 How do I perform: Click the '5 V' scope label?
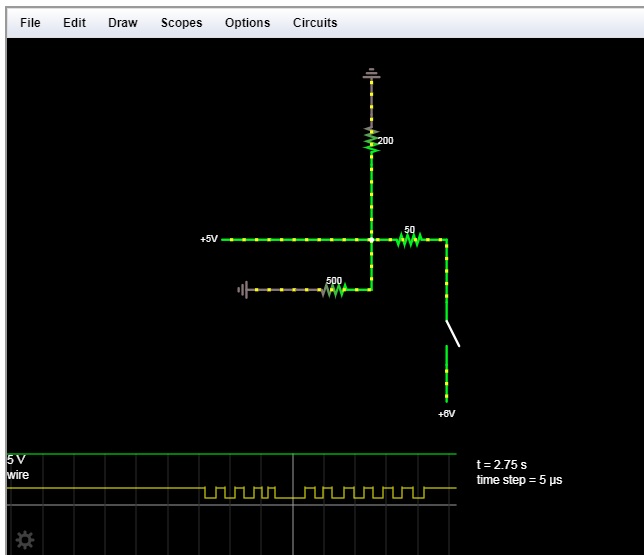click(x=16, y=459)
